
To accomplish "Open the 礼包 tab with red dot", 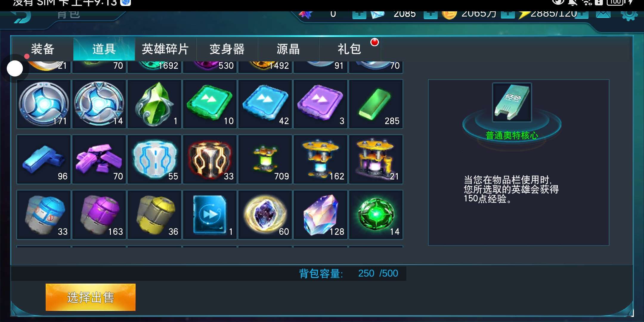I will click(349, 49).
